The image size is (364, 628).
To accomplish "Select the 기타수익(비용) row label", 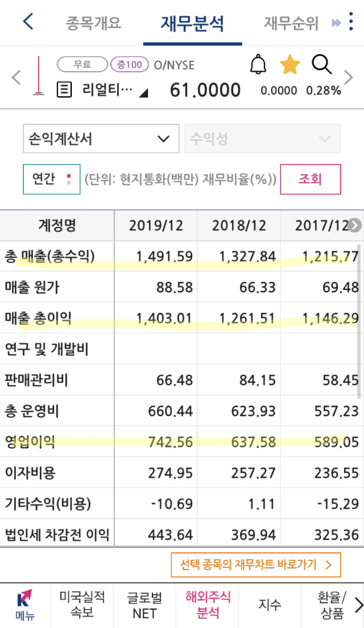I will tap(47, 504).
